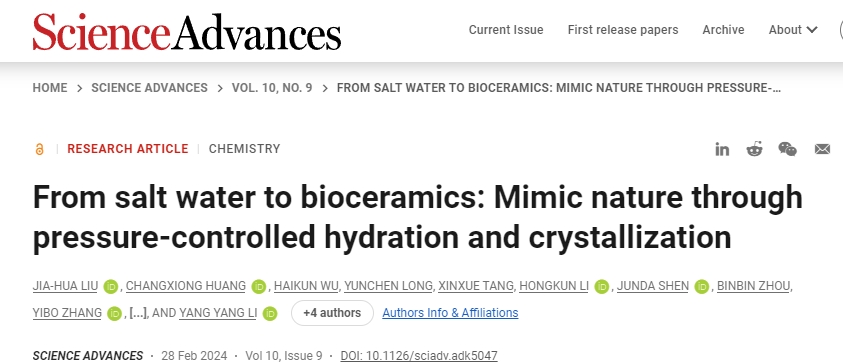The height and width of the screenshot is (362, 843).
Task: Open VOL. 10, NO. 9 breadcrumb
Action: [x=272, y=88]
